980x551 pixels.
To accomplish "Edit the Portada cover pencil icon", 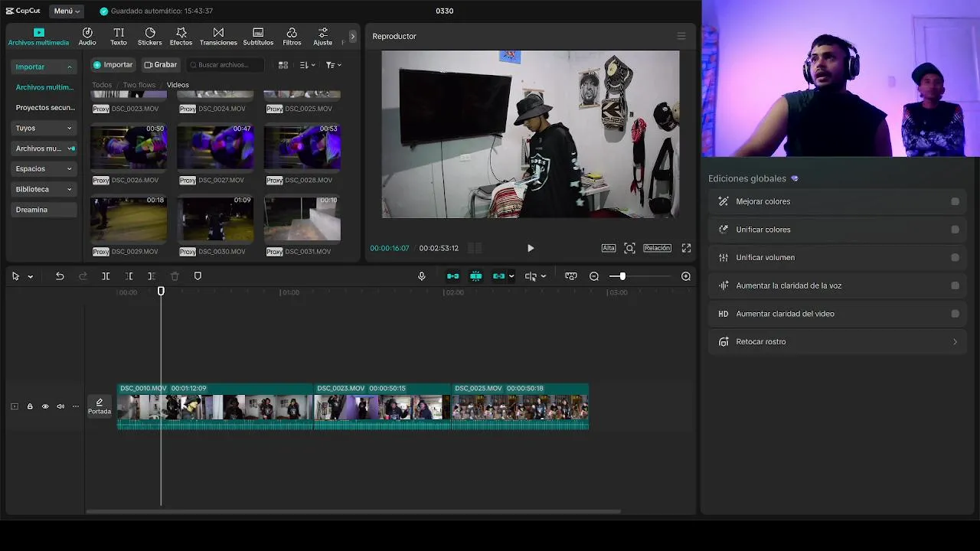I will (99, 403).
